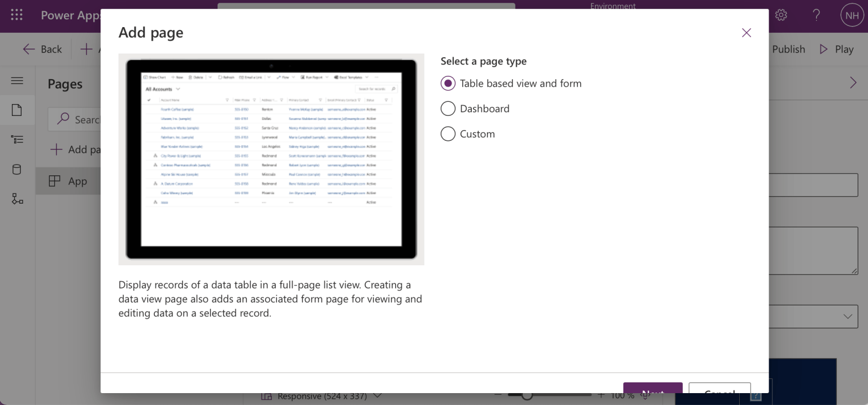Open the settings gear icon
This screenshot has height=405, width=868.
pyautogui.click(x=781, y=15)
